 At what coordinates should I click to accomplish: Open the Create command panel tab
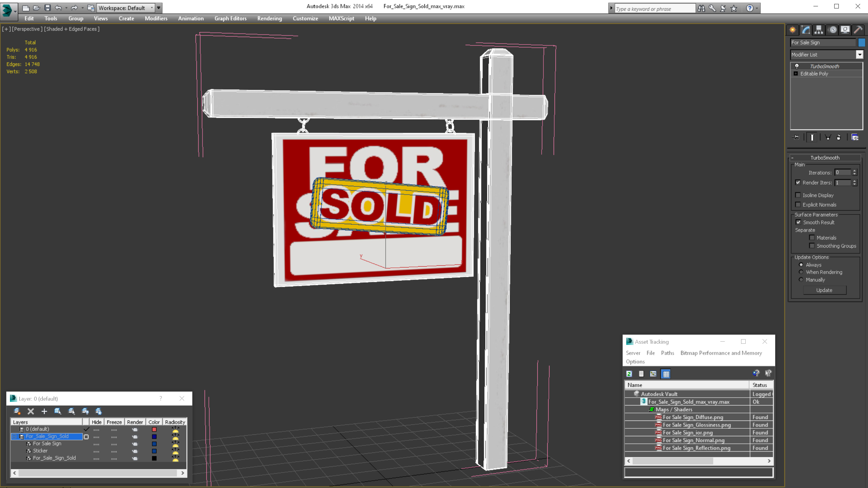[x=793, y=30]
